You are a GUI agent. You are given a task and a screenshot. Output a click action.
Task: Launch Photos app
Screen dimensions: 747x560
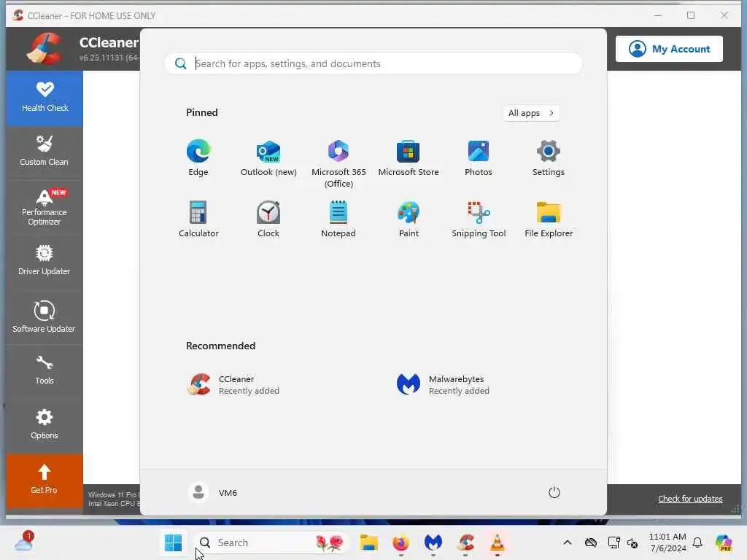coord(479,158)
